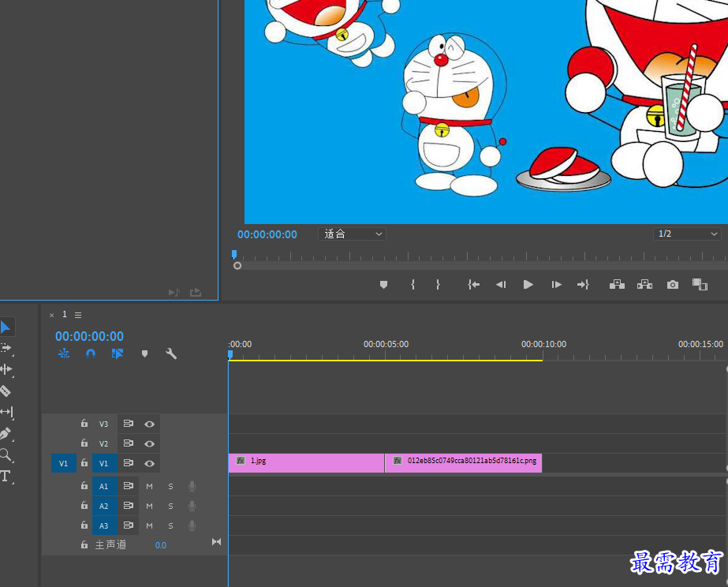Select the Track Select Forward tool
728x587 pixels.
coord(6,348)
